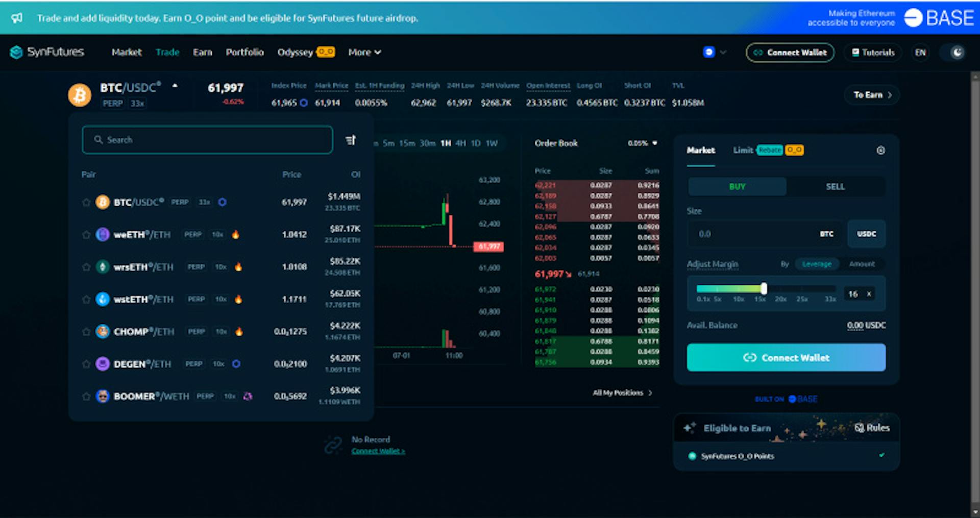Screen dimensions: 980x518
Task: Select the 4H chart timeframe
Action: 460,143
